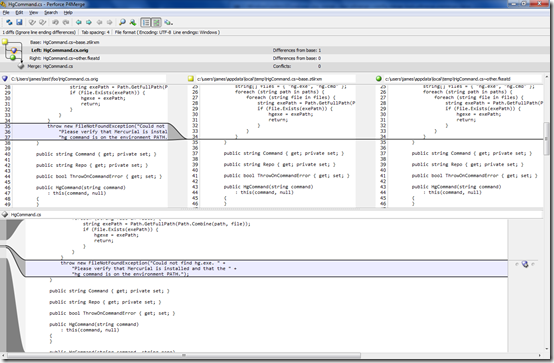
Task: Click the grey merge diamond in header diagram
Action: click(x=21, y=66)
